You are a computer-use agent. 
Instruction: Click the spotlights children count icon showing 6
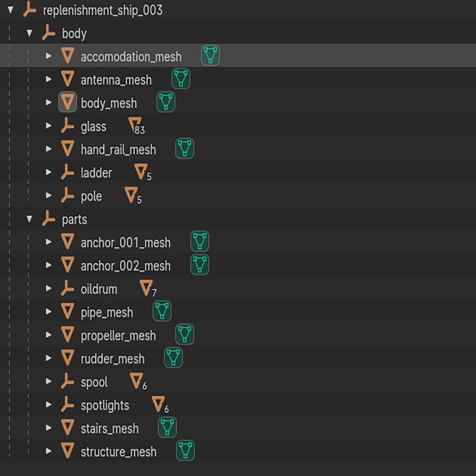160,405
